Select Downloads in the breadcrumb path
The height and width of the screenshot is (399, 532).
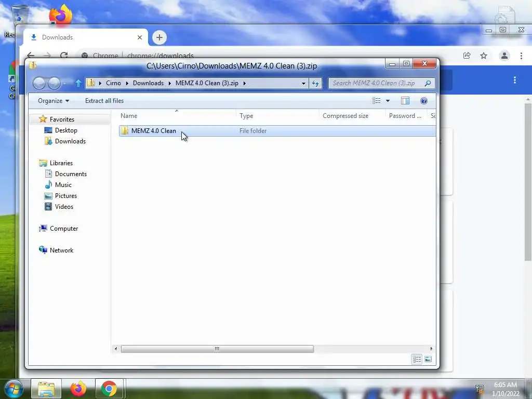[148, 83]
